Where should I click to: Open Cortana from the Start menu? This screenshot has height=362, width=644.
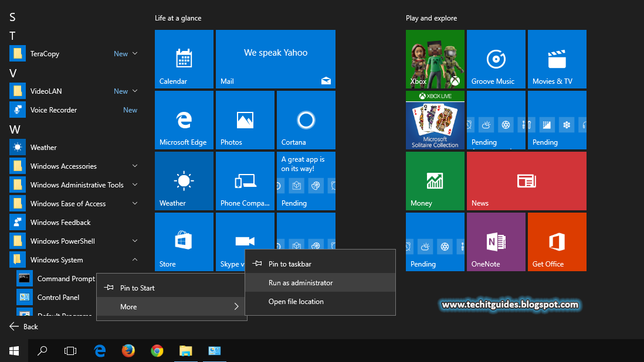306,120
